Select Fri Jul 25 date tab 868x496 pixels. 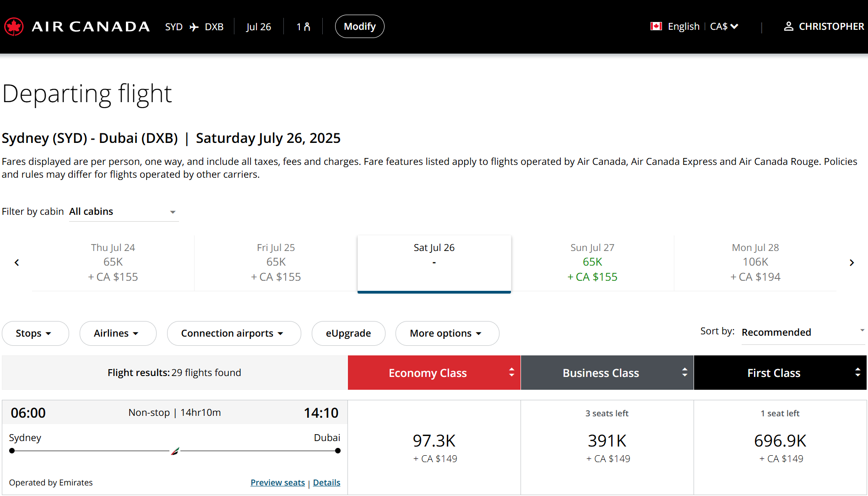click(276, 262)
